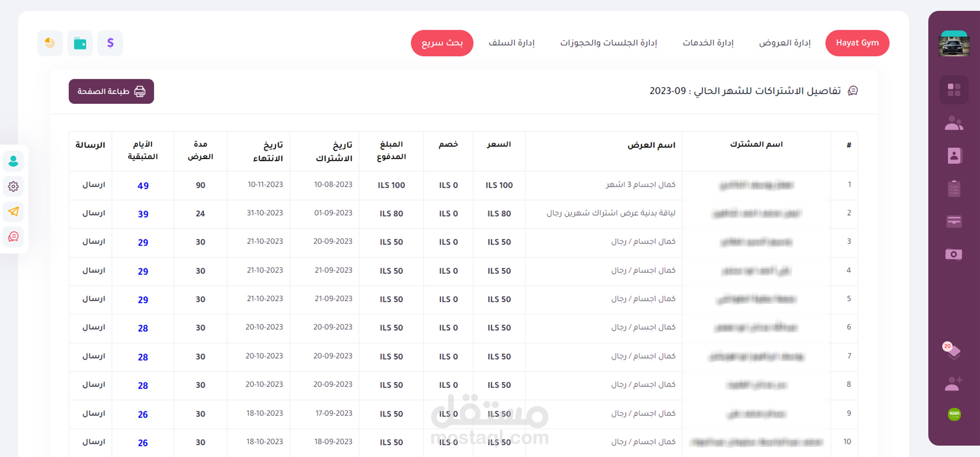
Task: Click the teal user profile floating icon
Action: click(x=13, y=161)
